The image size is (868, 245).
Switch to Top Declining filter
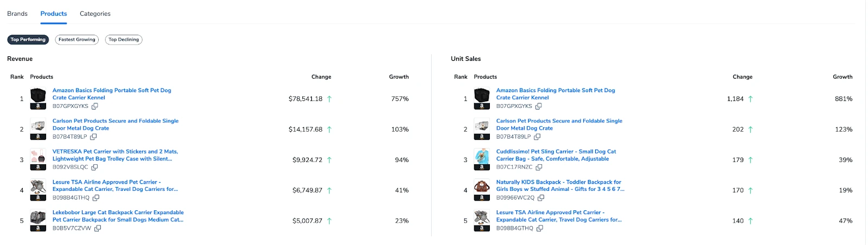(x=124, y=40)
